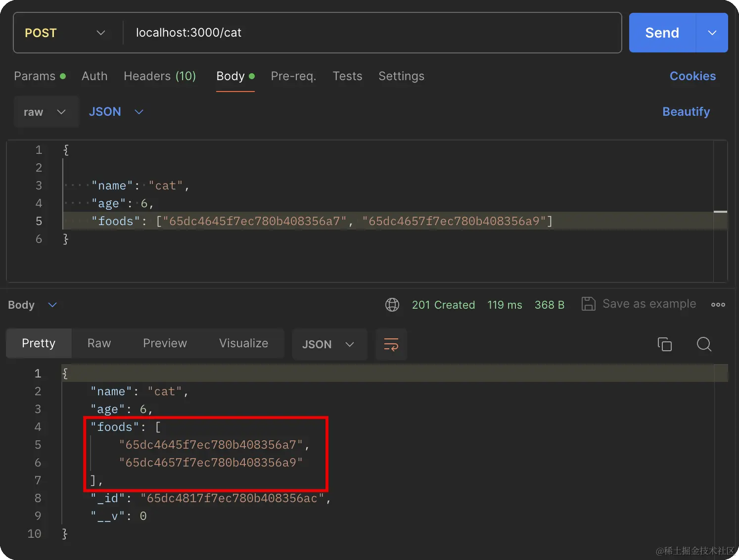
Task: Click the globe network icon
Action: [392, 305]
